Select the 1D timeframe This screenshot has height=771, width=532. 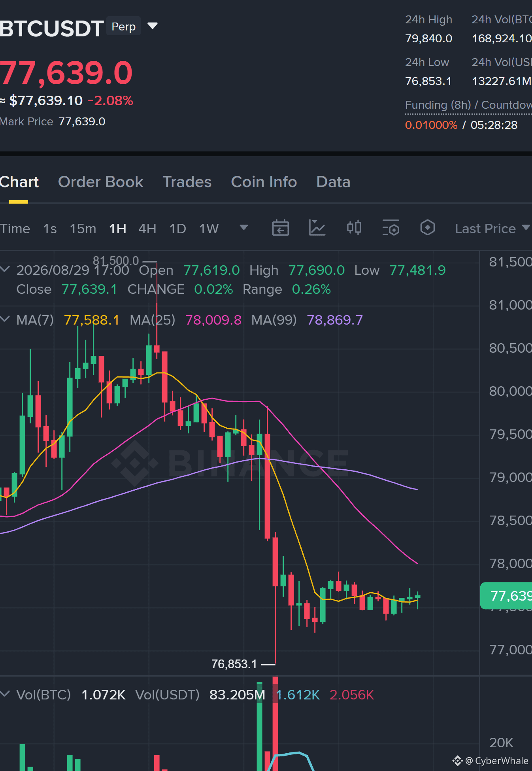click(177, 229)
